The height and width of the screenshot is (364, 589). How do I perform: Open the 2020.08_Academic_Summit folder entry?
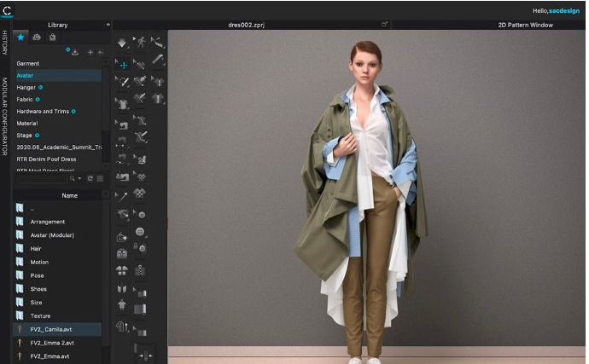coord(58,147)
